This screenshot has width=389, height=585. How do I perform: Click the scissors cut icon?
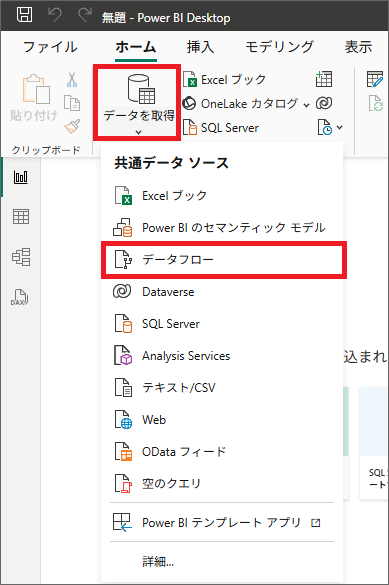[72, 79]
